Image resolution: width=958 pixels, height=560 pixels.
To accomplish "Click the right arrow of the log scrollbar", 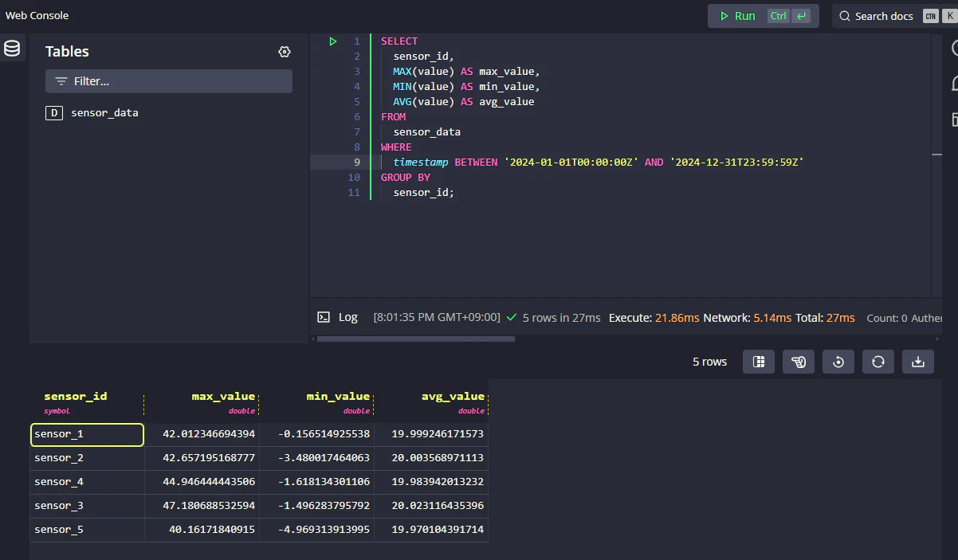I will (936, 339).
